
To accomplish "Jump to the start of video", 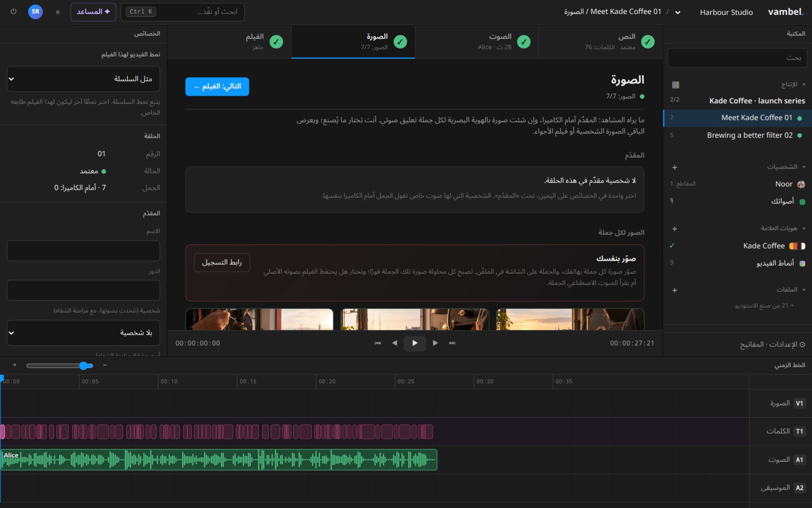I will (x=378, y=343).
